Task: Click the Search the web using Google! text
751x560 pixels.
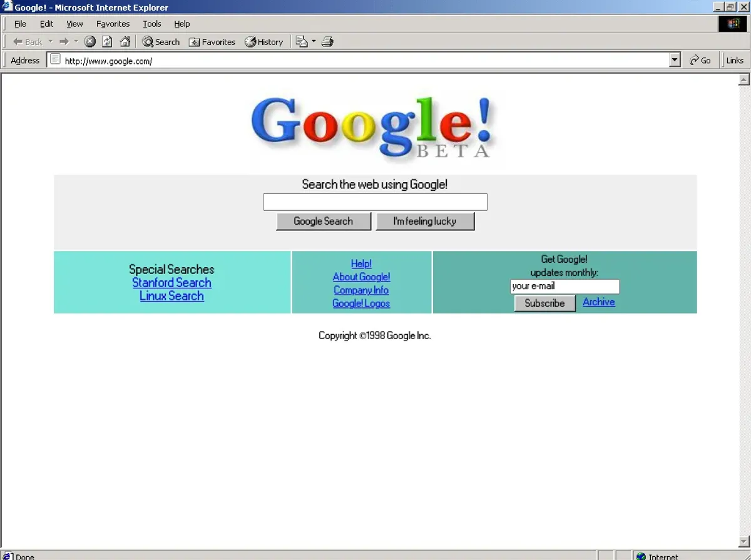Action: [x=375, y=184]
